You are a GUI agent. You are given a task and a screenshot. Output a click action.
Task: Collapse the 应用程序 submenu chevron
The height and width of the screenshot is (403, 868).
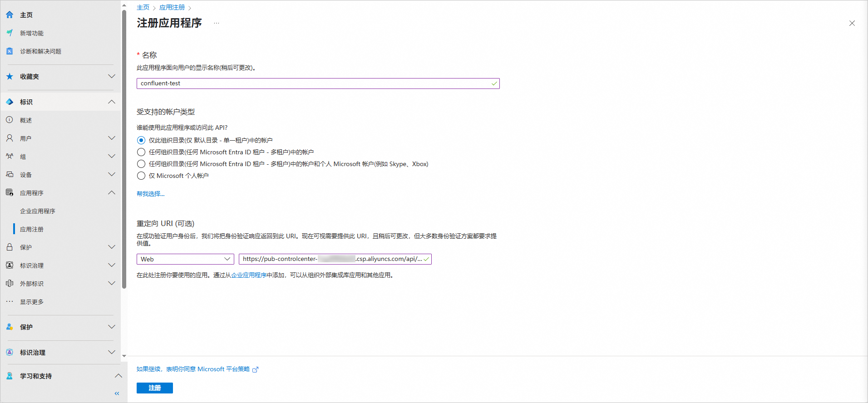pyautogui.click(x=112, y=193)
